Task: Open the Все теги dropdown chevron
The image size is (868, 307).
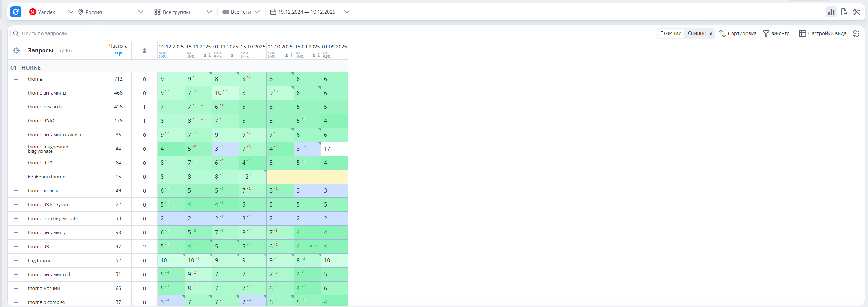Action: (x=258, y=12)
